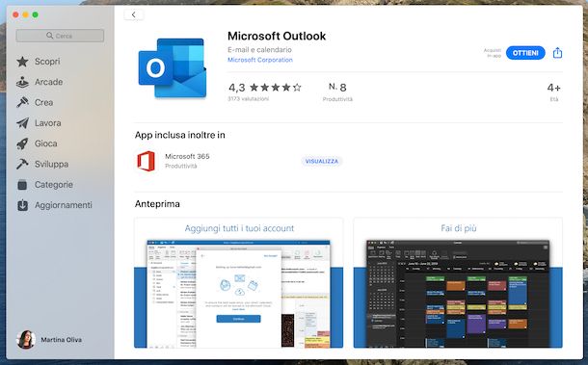Image resolution: width=588 pixels, height=365 pixels.
Task: Open the Scopri section
Action: point(47,62)
